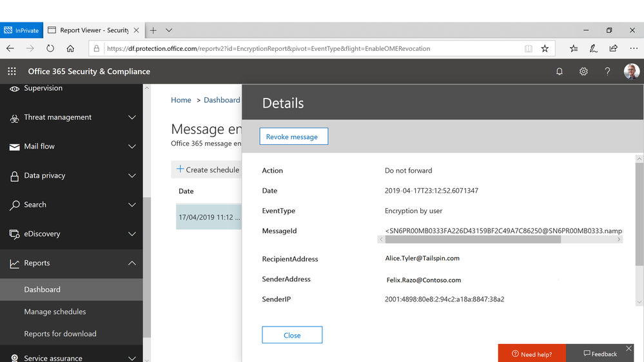Expand the Mail flow section

click(x=72, y=146)
